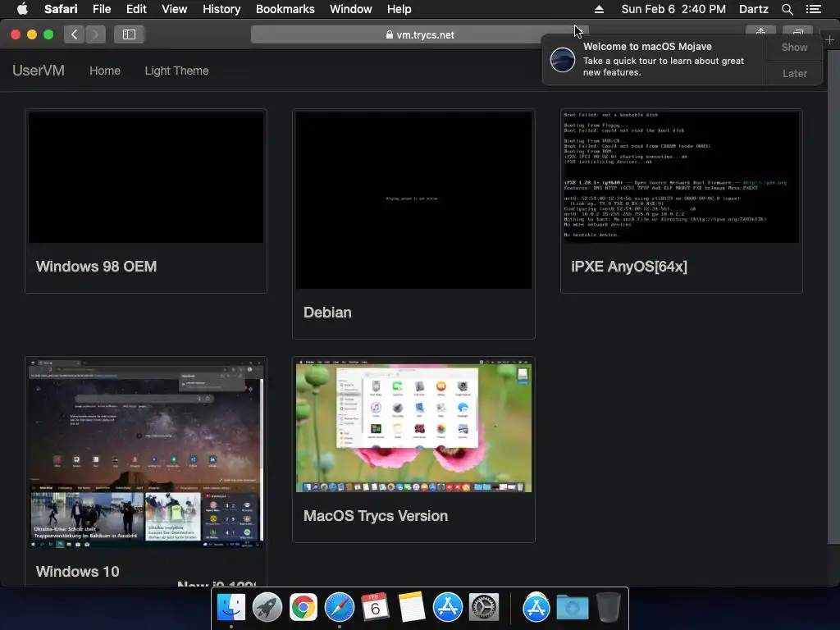Open the History menu
The width and height of the screenshot is (840, 630).
[221, 9]
